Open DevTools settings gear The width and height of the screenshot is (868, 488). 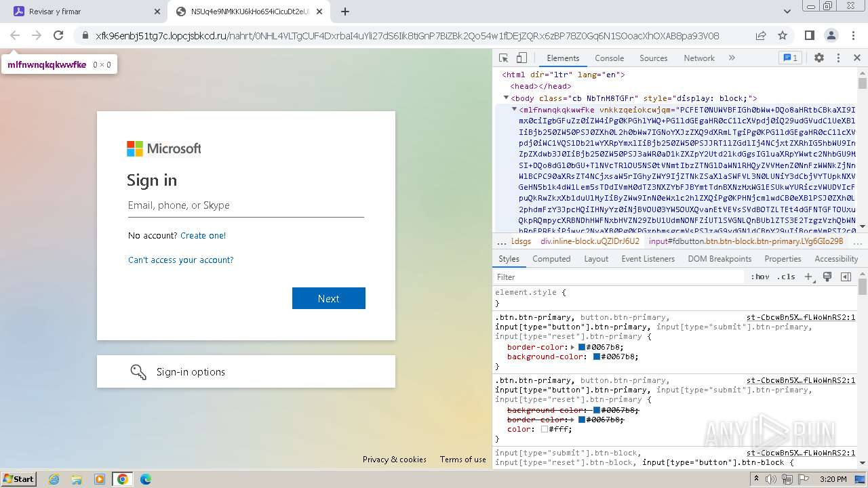(819, 58)
